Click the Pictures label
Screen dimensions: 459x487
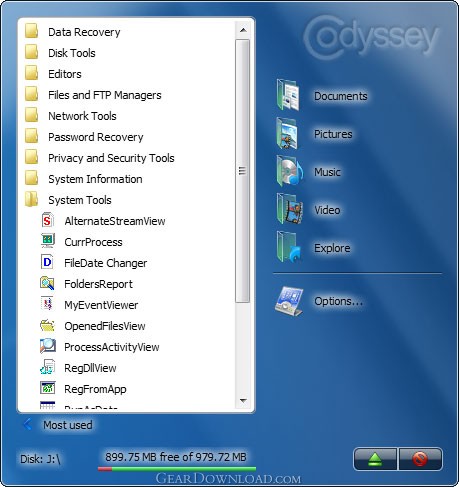coord(333,134)
